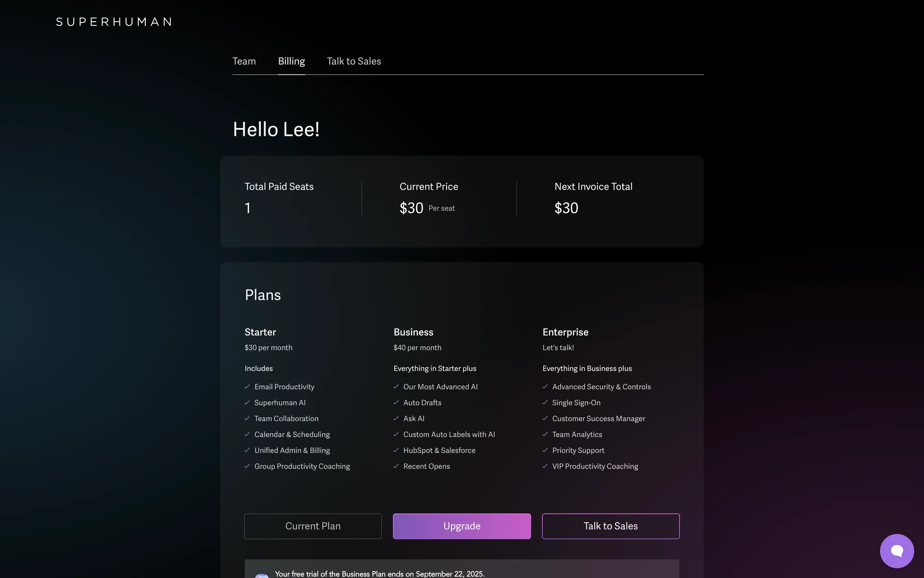Open the chat support bubble

pyautogui.click(x=897, y=551)
